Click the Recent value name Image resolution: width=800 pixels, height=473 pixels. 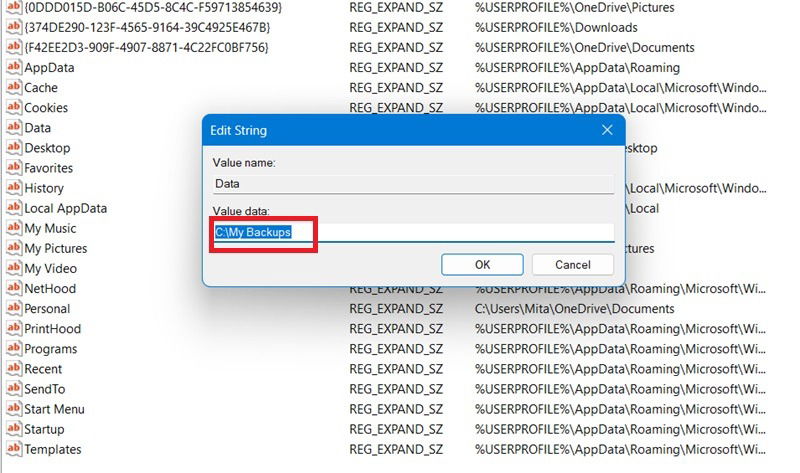43,369
